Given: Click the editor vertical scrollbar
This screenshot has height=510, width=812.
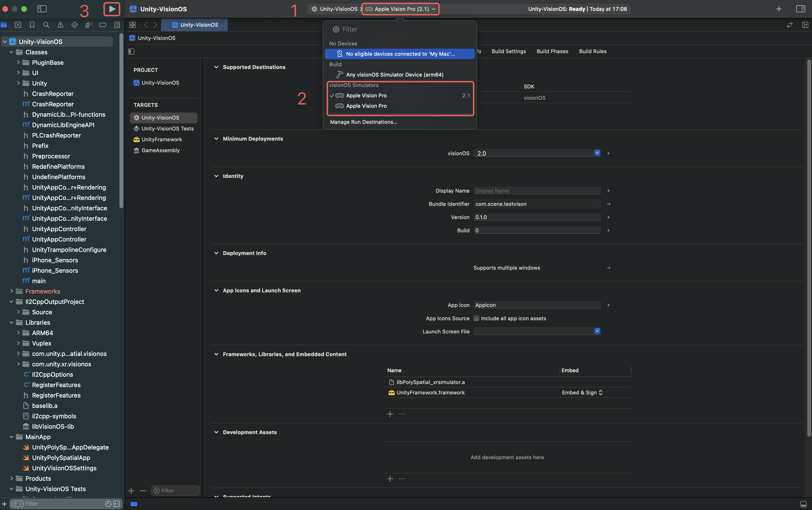Looking at the screenshot, I should pos(809,248).
